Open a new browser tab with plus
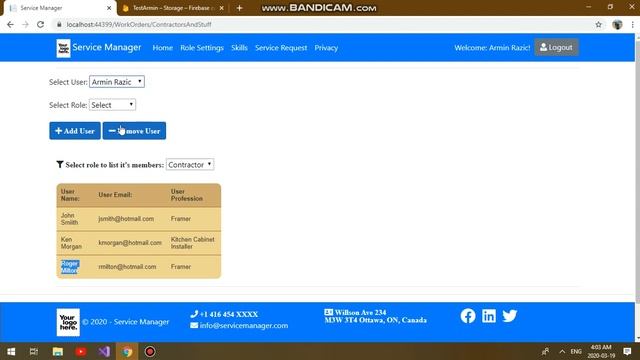The height and width of the screenshot is (360, 640). click(240, 8)
